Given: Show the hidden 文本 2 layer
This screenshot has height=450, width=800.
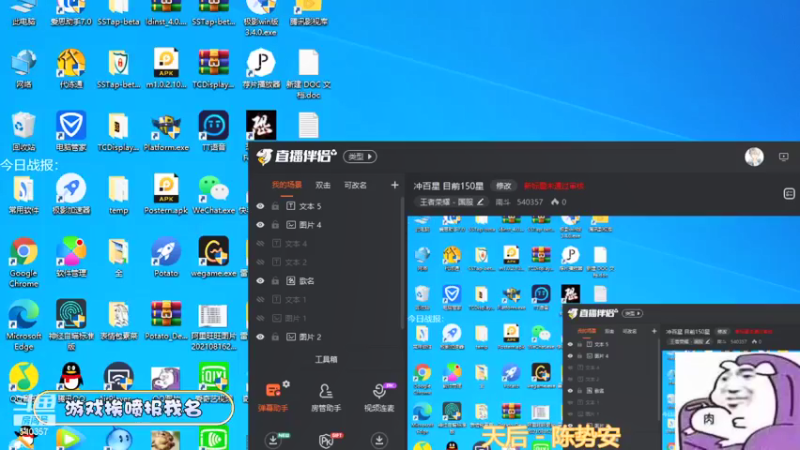Looking at the screenshot, I should (x=260, y=262).
